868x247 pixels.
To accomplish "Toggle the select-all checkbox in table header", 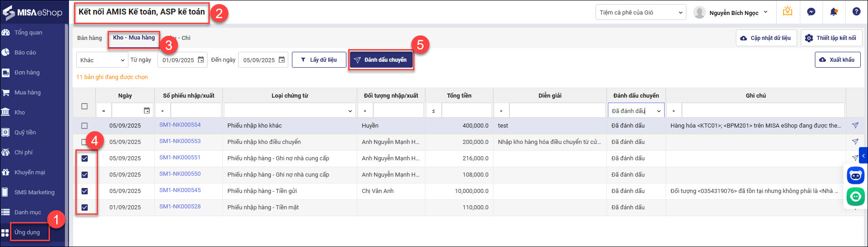I will [84, 106].
